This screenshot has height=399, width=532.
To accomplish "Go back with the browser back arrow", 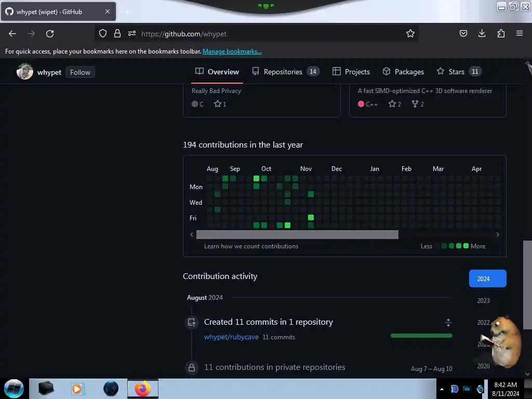I will tap(12, 34).
